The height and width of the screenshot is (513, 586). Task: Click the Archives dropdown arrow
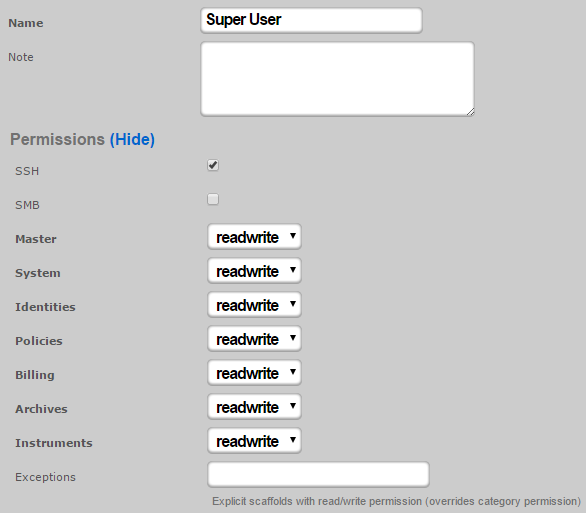point(293,406)
